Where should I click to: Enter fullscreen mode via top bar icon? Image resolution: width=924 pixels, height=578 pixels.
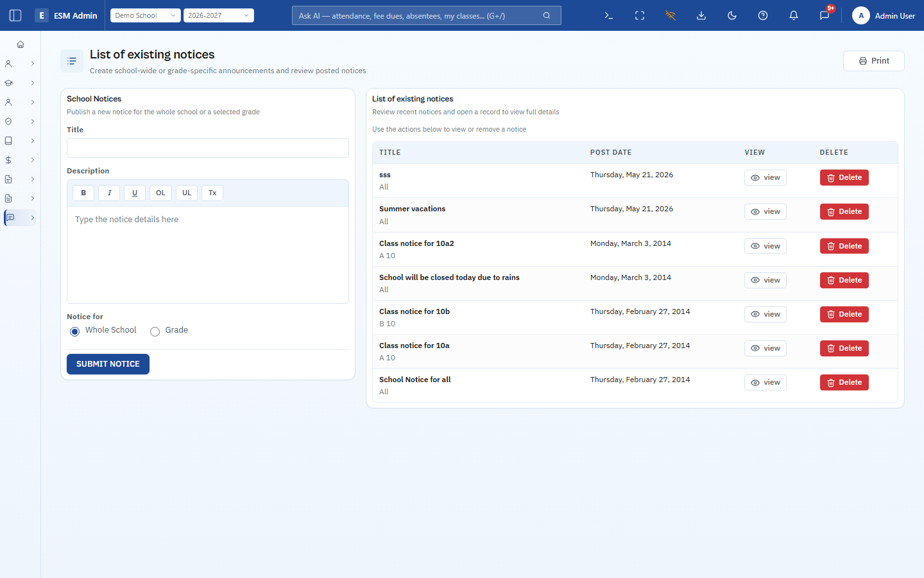coord(640,15)
